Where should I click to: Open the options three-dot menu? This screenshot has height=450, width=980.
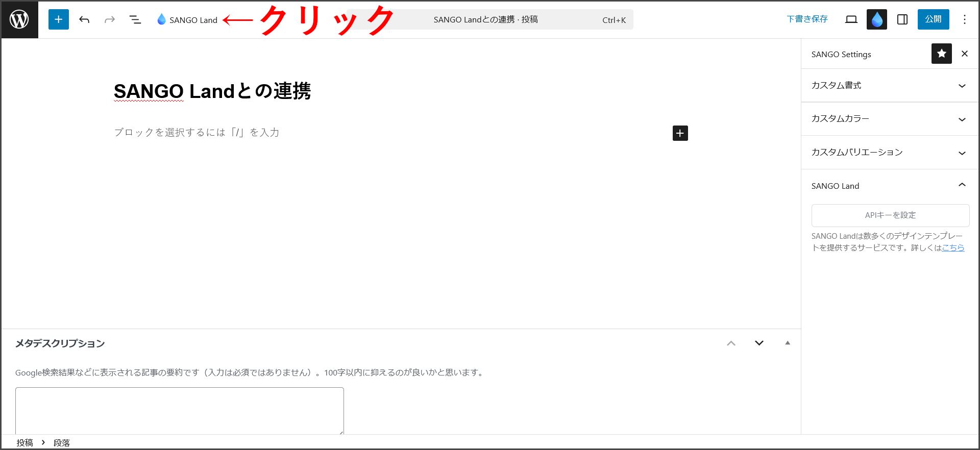(965, 19)
